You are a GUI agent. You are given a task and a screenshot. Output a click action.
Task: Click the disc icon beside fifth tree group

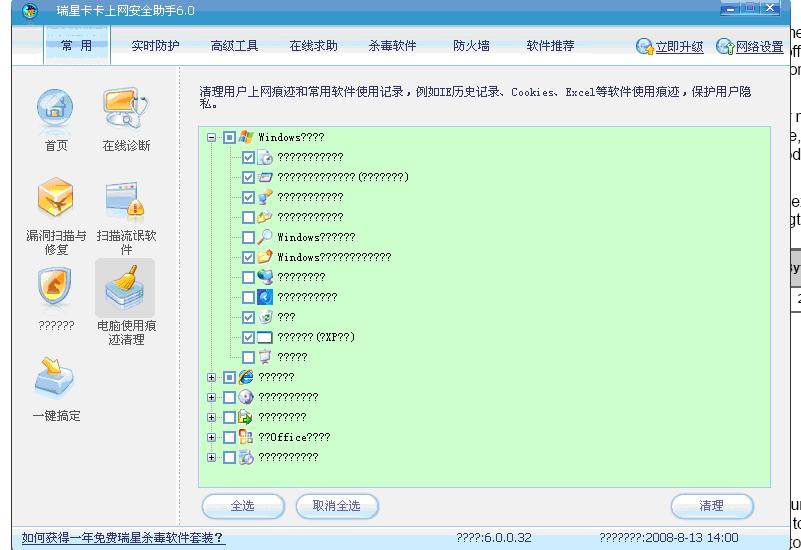tap(246, 397)
